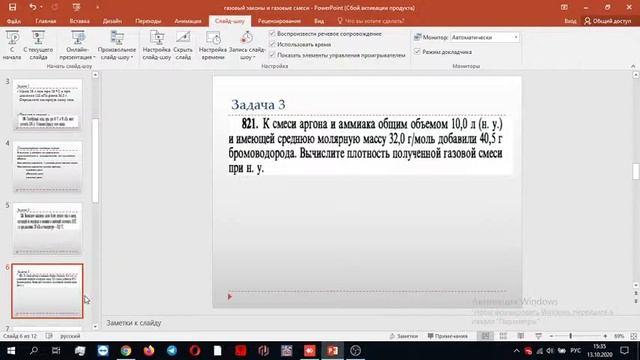Open Настройка слайд-шоу settings

pyautogui.click(x=157, y=45)
